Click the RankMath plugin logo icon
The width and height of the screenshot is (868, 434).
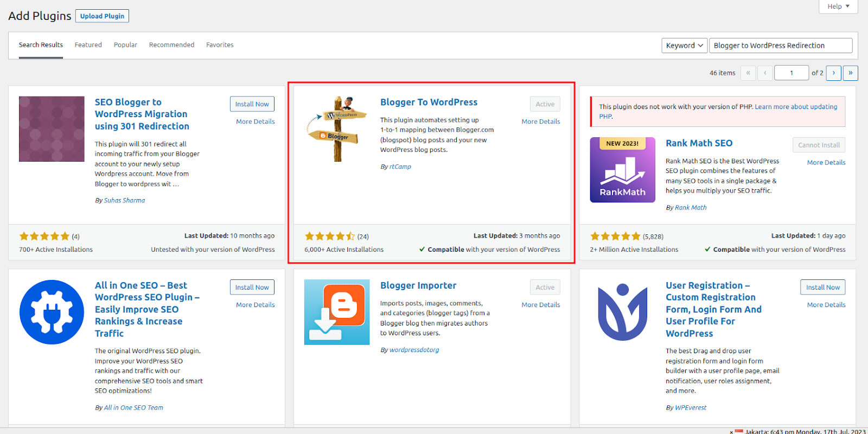coord(622,170)
